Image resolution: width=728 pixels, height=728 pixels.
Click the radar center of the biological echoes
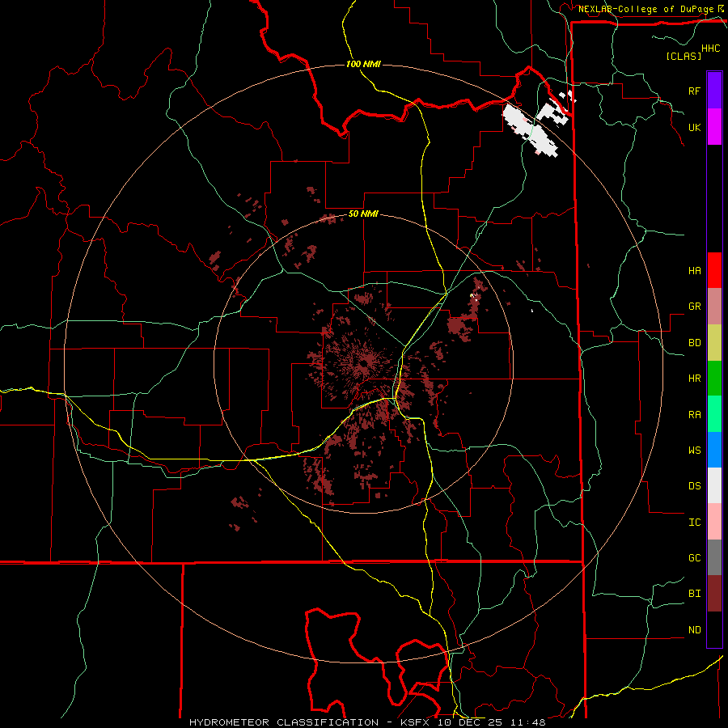[363, 363]
